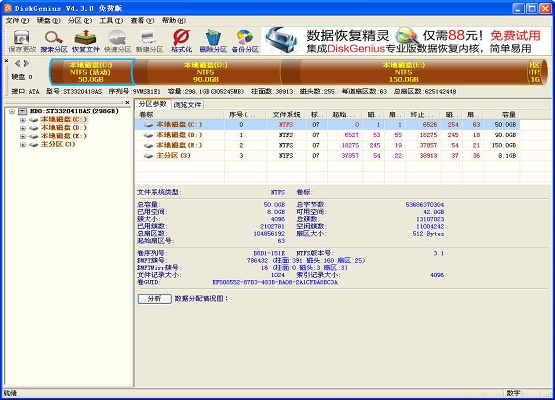Screen dimensions: 555x400
Task: Click the Sequence Number (序号) column header
Action: click(245, 114)
